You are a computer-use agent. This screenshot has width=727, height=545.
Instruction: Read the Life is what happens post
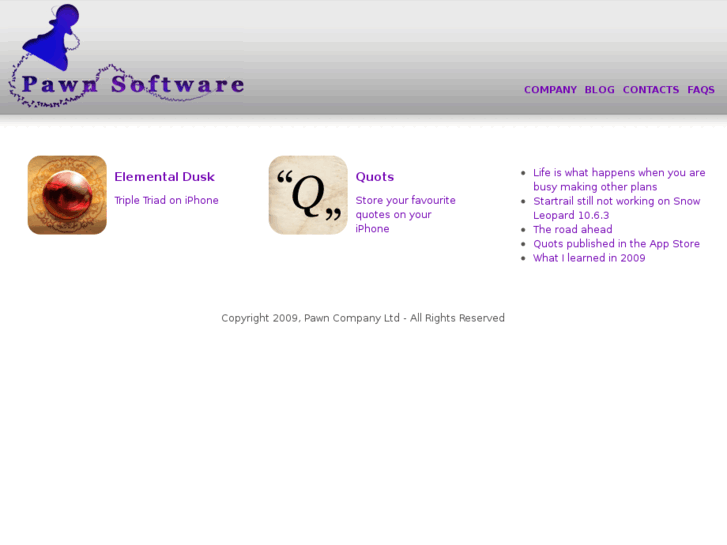click(x=619, y=180)
